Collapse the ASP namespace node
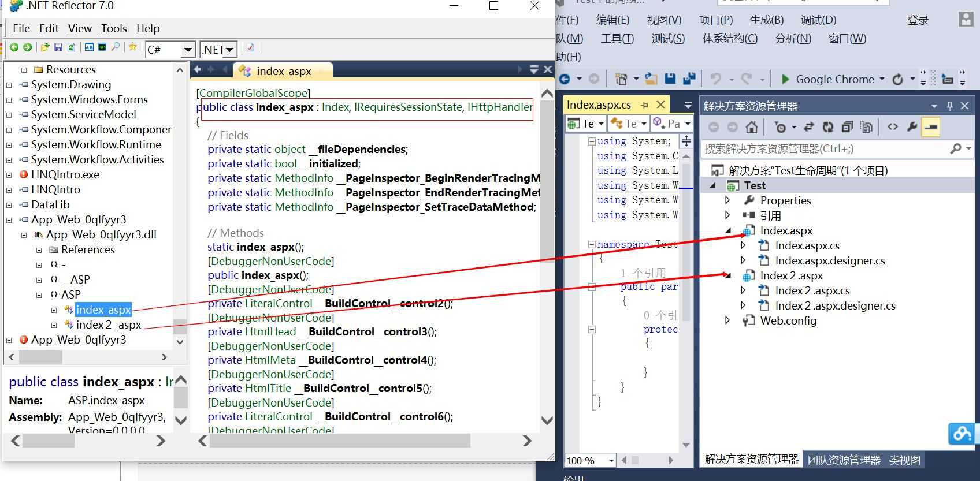The image size is (980, 481). (x=39, y=294)
